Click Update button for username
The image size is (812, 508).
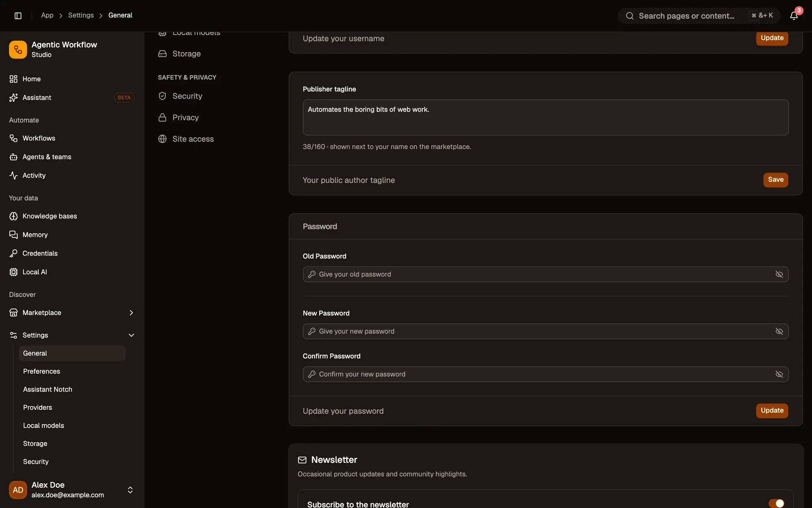coord(772,38)
